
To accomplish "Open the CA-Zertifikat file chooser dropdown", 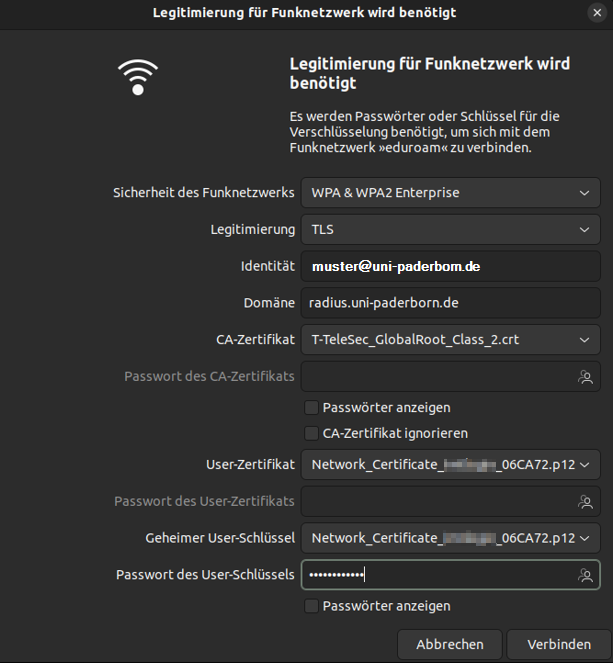I will 450,340.
